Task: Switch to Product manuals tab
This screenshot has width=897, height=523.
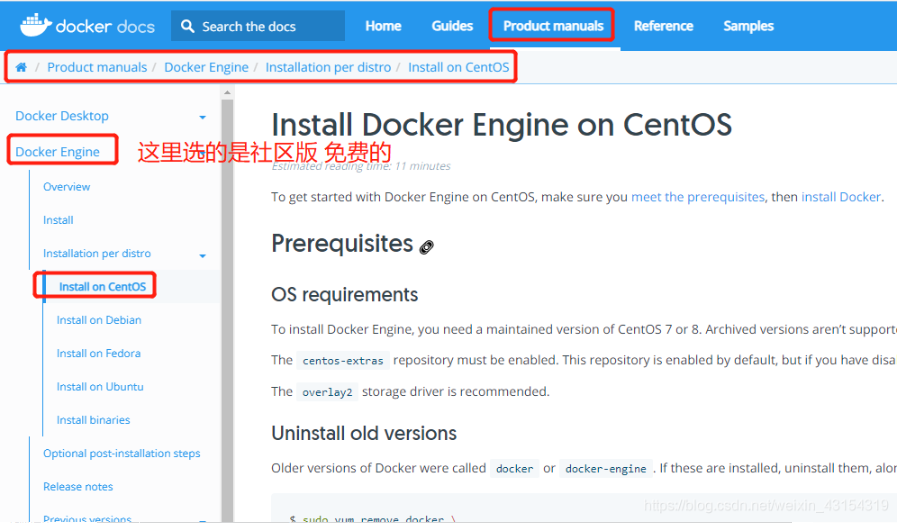Action: click(x=553, y=26)
